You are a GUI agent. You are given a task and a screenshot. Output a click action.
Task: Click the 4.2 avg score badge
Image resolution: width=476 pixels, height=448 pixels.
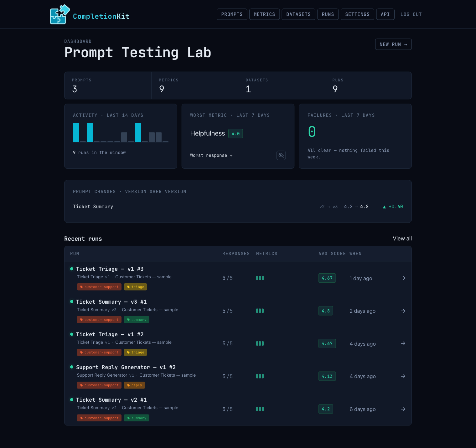[x=326, y=409]
